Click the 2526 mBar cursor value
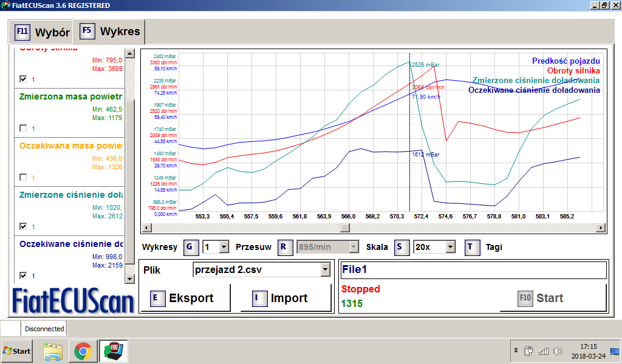 coord(426,64)
